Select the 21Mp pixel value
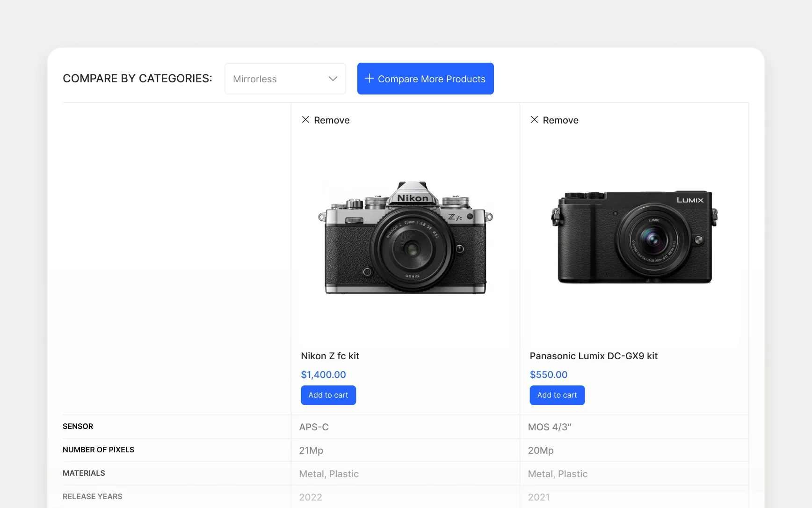This screenshot has height=508, width=812. click(x=311, y=450)
